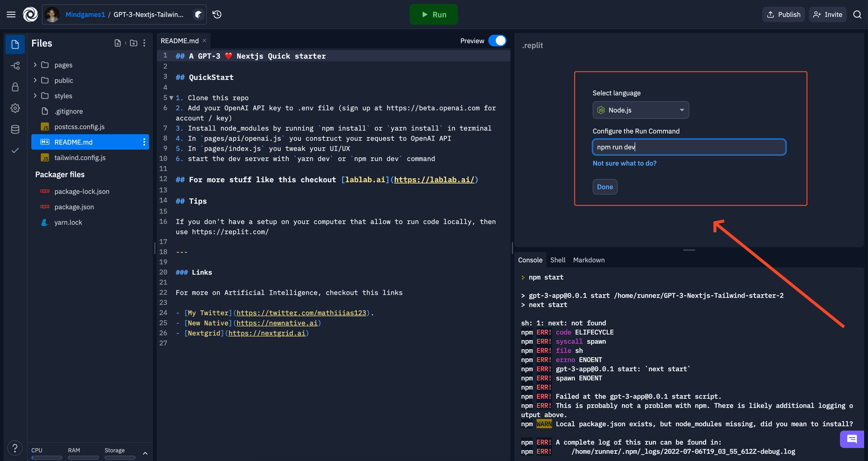Open the 'Not sure what to do?' link
868x461 pixels.
624,163
